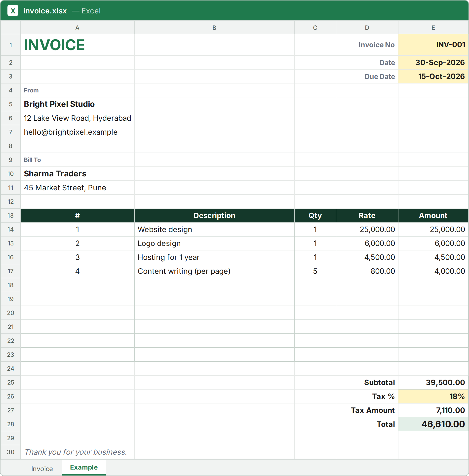The height and width of the screenshot is (476, 469).
Task: Select the Content writing (per page) cell
Action: [x=214, y=271]
